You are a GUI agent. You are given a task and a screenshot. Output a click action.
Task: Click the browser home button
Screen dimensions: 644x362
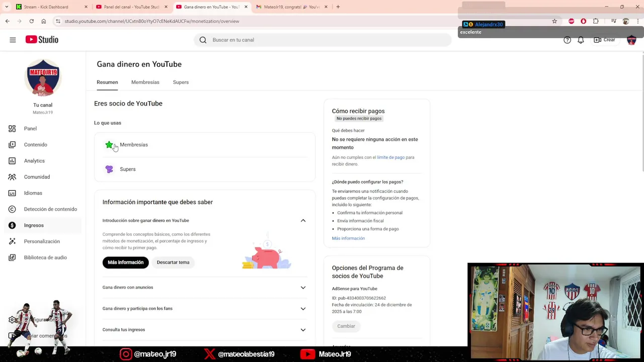coord(44,21)
